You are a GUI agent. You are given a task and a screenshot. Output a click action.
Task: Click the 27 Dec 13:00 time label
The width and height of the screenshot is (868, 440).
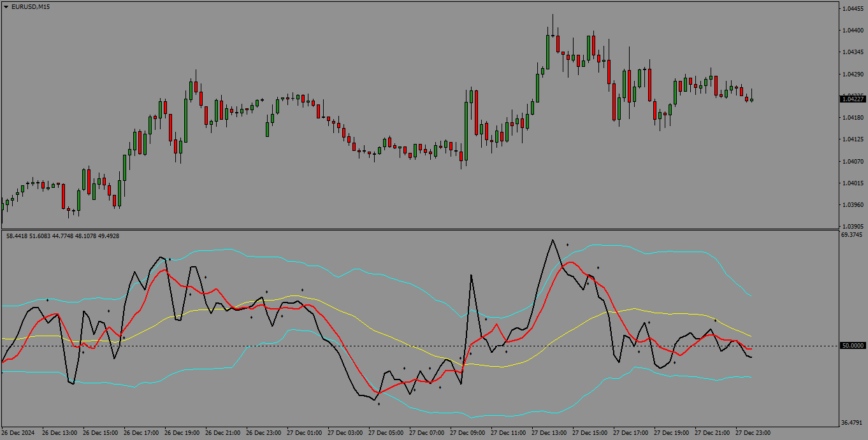pos(549,433)
